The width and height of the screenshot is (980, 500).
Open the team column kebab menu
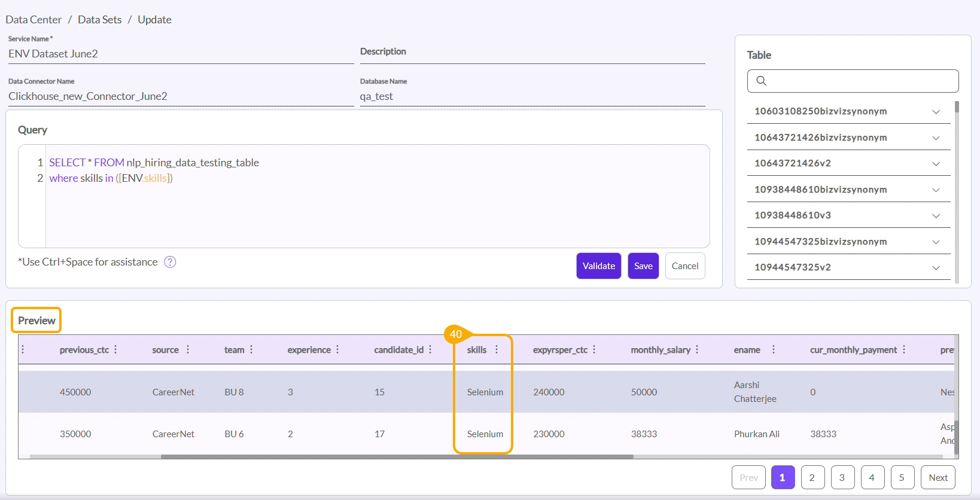251,350
